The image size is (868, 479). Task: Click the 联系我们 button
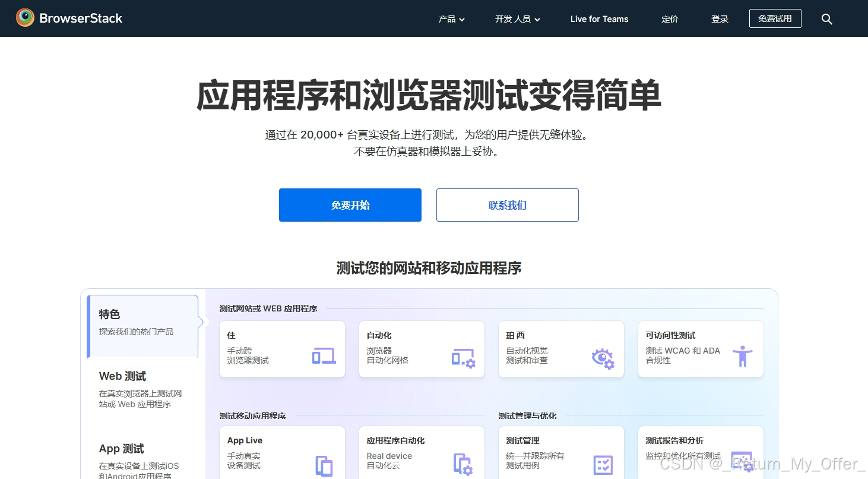pos(508,205)
